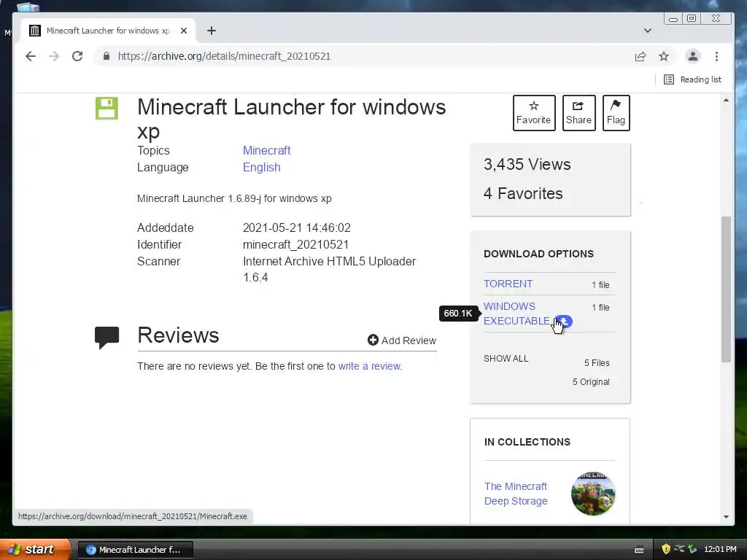Click the Minecraft collection thumbnail image
747x560 pixels.
coord(593,494)
